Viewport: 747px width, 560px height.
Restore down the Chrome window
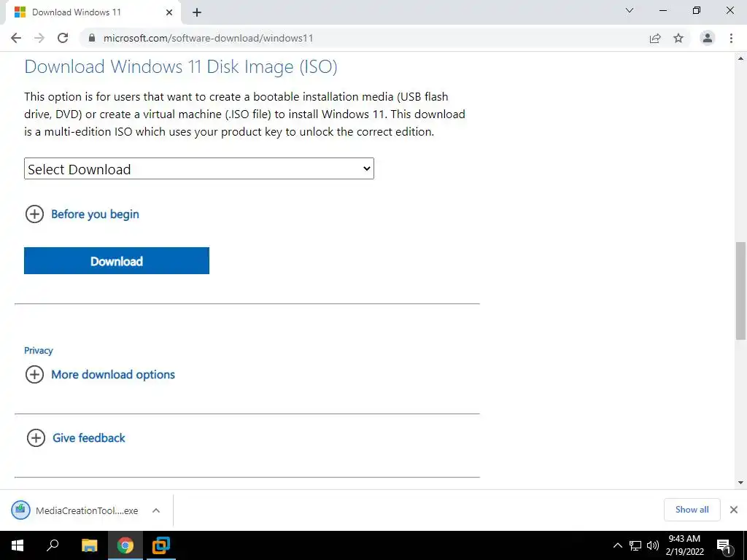tap(697, 10)
